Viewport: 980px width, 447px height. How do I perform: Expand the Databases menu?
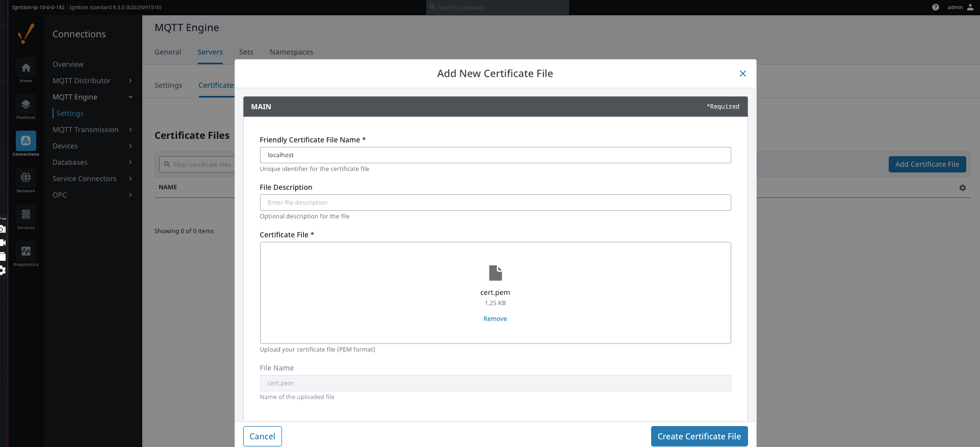coord(92,162)
